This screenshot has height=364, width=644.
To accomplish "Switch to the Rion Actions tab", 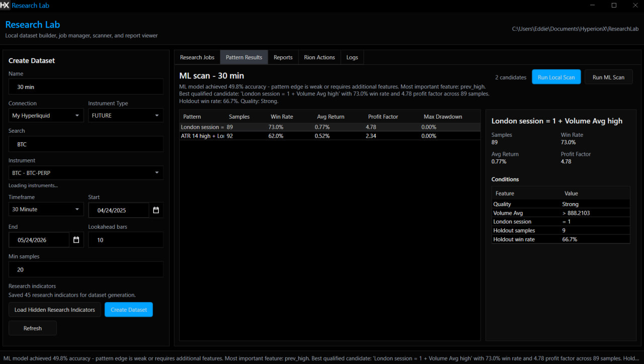I will (319, 57).
